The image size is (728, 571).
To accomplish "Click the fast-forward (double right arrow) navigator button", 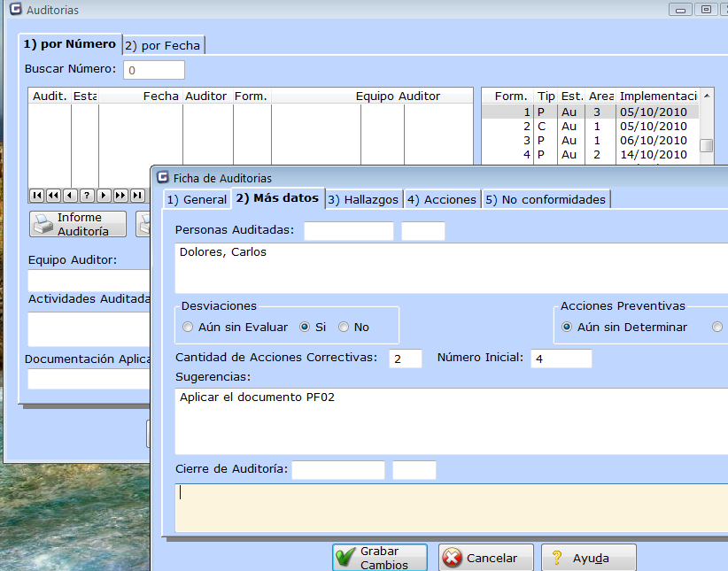I will click(x=120, y=196).
